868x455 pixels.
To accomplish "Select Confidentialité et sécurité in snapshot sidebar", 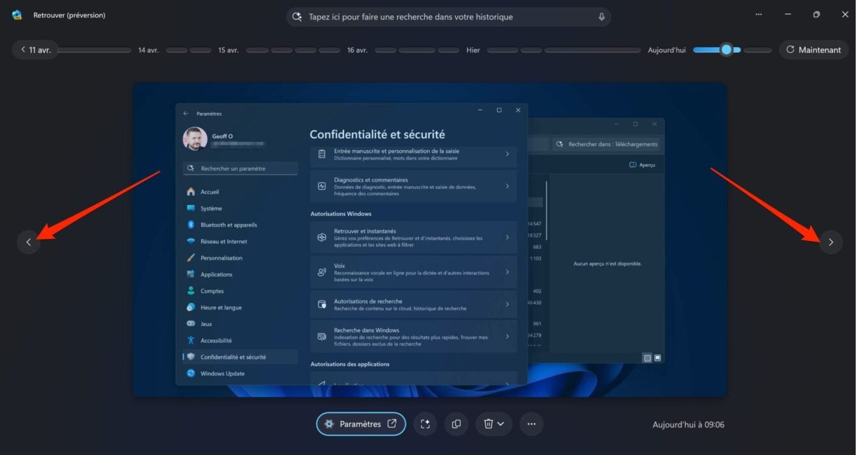I will coord(240,357).
